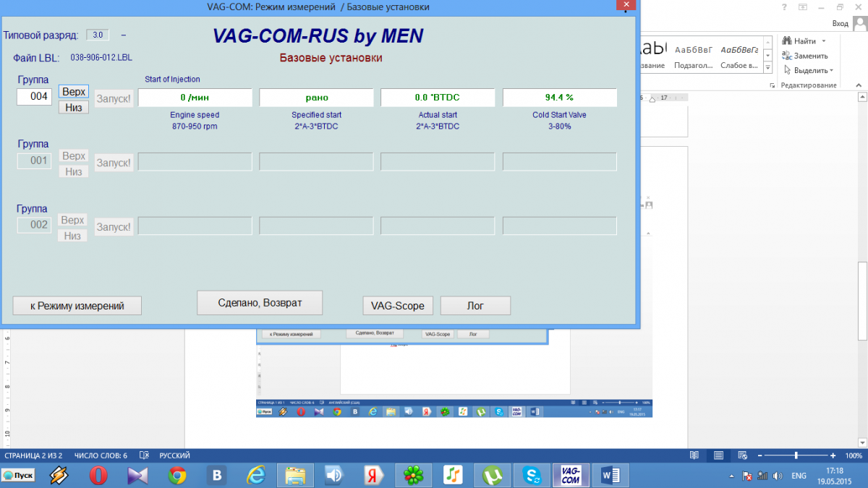The height and width of the screenshot is (488, 868).
Task: Launch Internet Explorer from taskbar
Action: (x=256, y=475)
